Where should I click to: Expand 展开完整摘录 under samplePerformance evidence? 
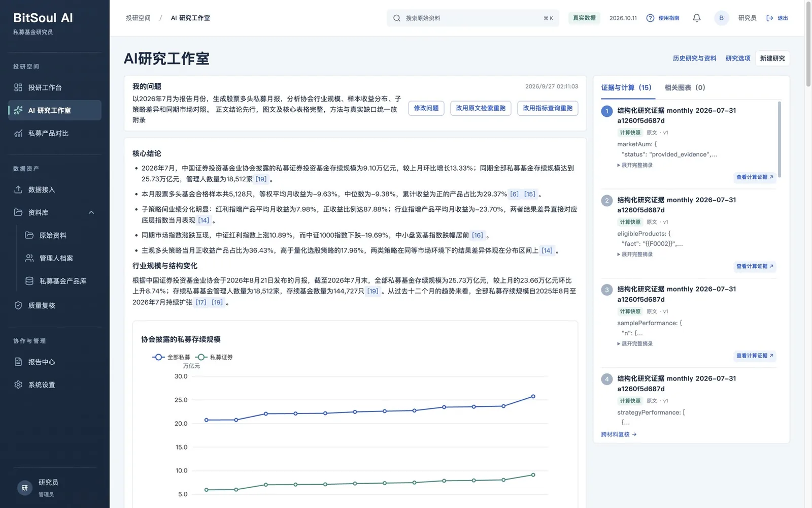click(x=635, y=344)
